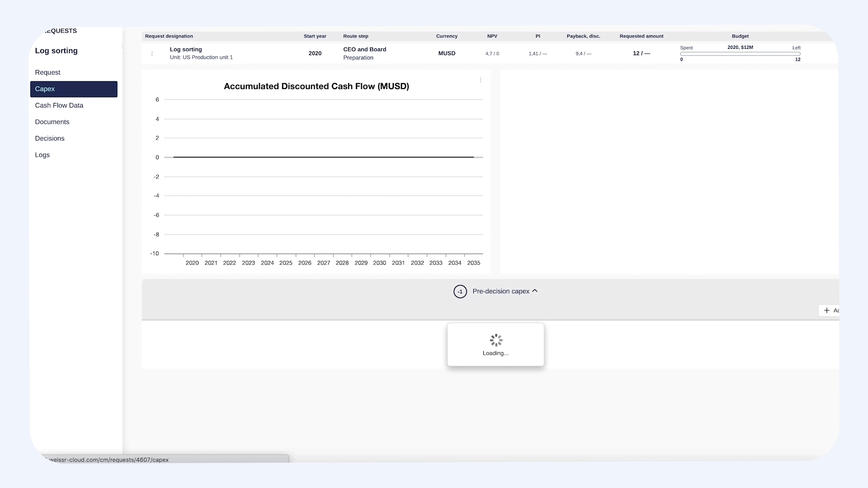Click the plus icon on the Add button
Viewport: 868px width, 488px height.
828,310
